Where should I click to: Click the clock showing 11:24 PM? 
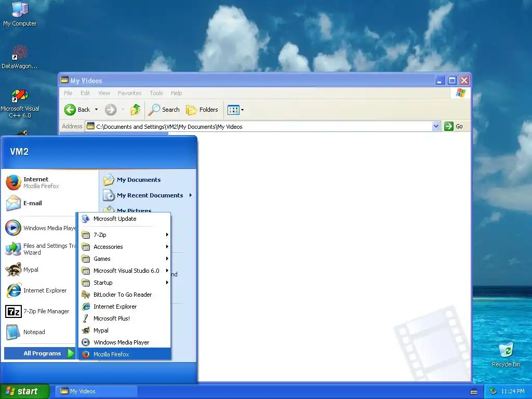pyautogui.click(x=513, y=391)
